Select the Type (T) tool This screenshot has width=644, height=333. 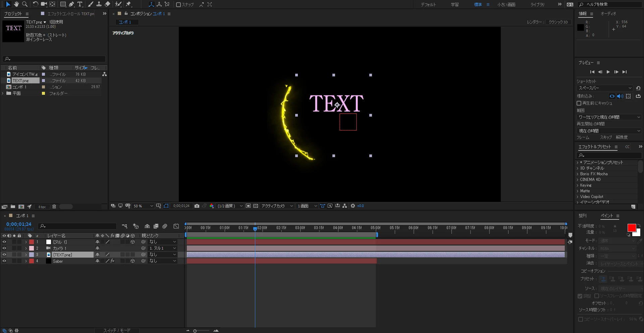coord(80,4)
